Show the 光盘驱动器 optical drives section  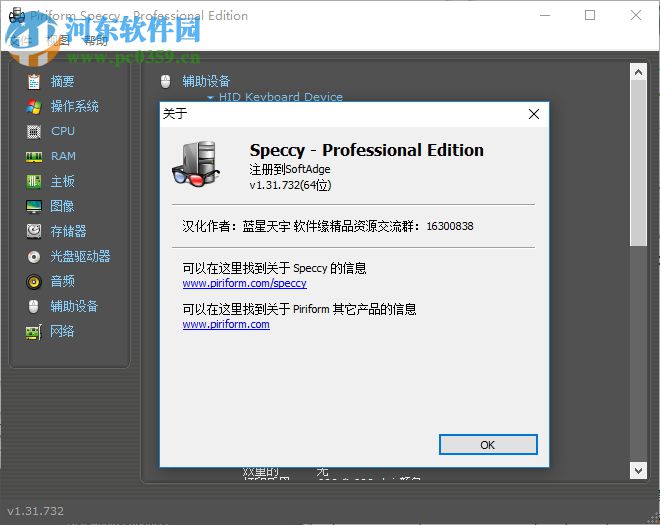pos(80,256)
